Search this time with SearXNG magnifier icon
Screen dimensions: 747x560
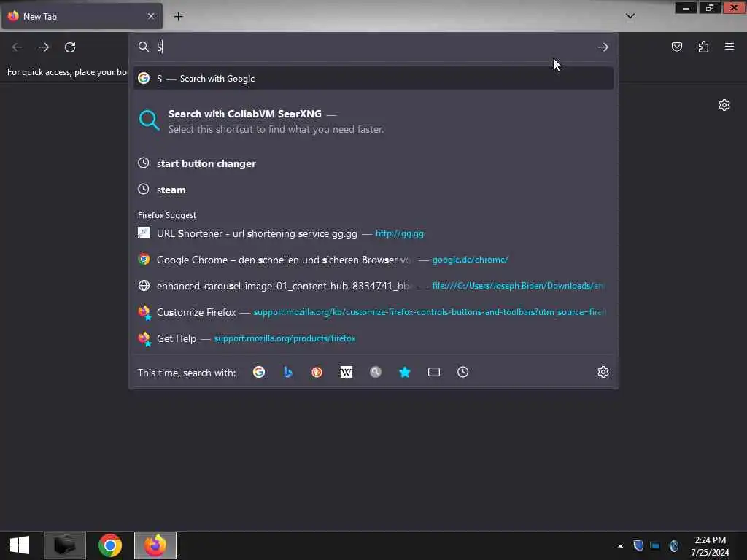376,372
